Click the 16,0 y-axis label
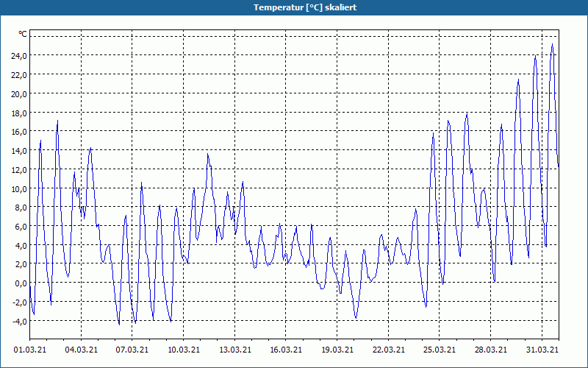This screenshot has height=368, width=588. pos(19,132)
